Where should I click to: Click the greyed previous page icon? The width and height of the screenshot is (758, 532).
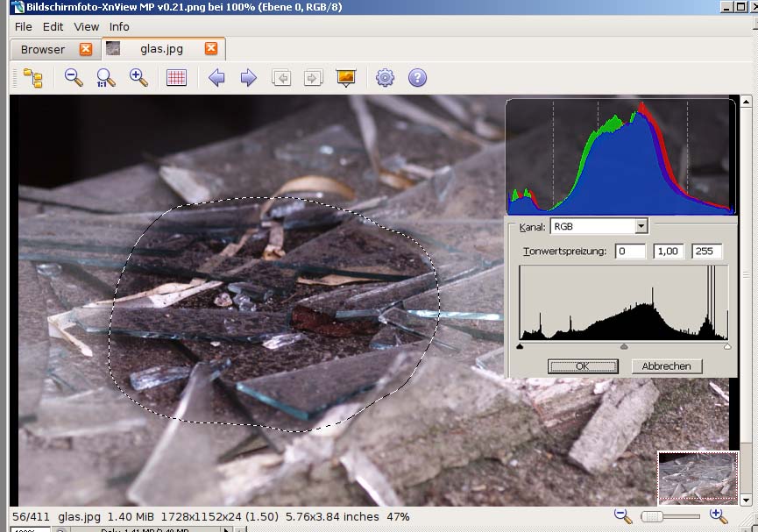(281, 77)
